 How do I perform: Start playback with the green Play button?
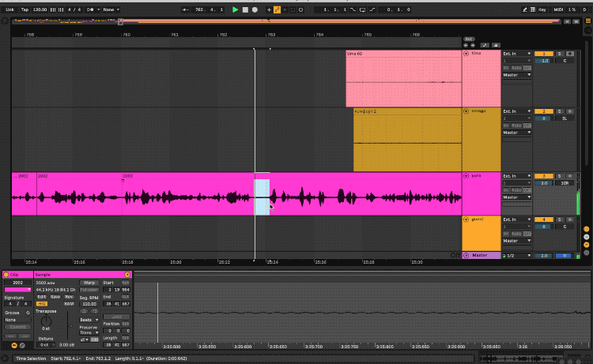(236, 9)
